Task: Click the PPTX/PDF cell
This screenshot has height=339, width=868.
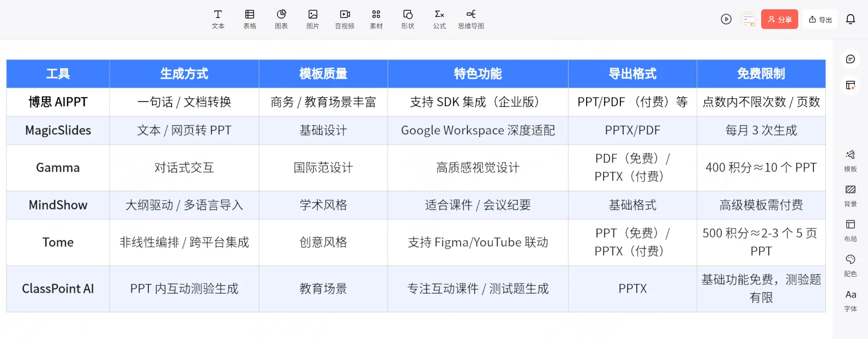Action: click(632, 130)
